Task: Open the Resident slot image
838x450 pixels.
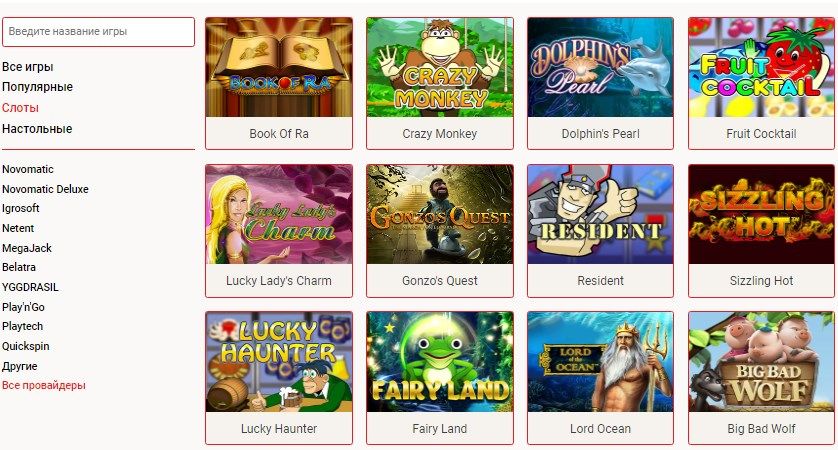Action: 600,214
